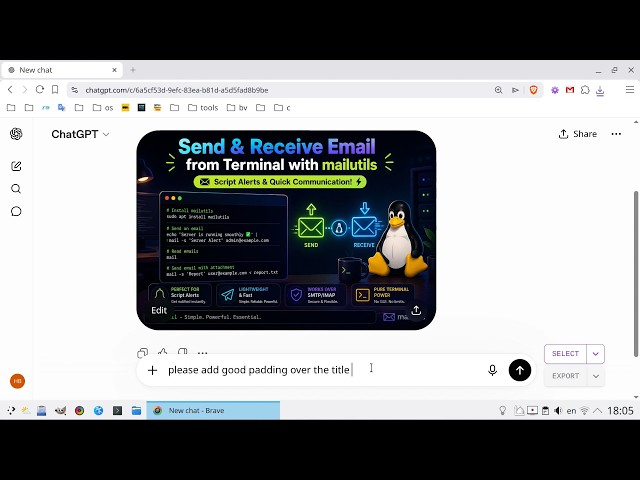Screen dimensions: 640x480
Task: Click the image share upload icon
Action: point(416,311)
